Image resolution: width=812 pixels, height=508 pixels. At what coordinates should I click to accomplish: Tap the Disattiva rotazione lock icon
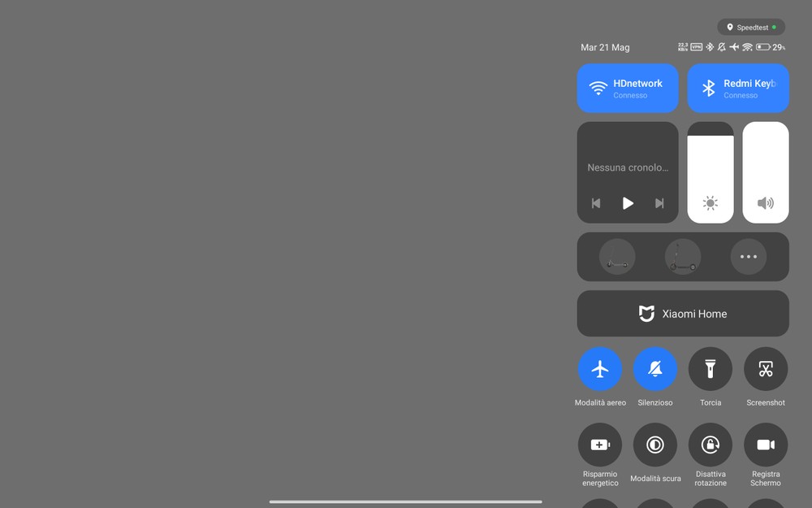click(x=710, y=445)
